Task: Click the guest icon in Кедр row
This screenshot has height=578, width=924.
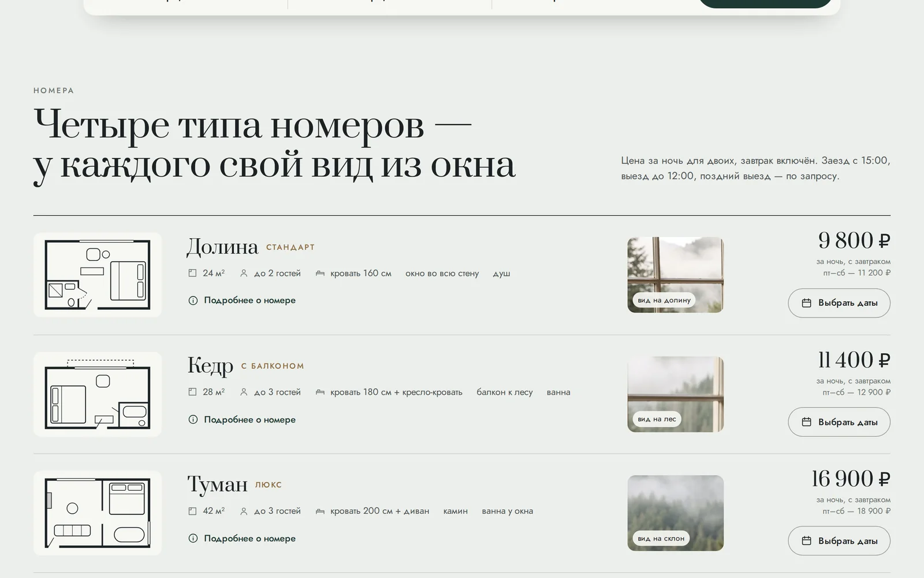Action: coord(244,392)
